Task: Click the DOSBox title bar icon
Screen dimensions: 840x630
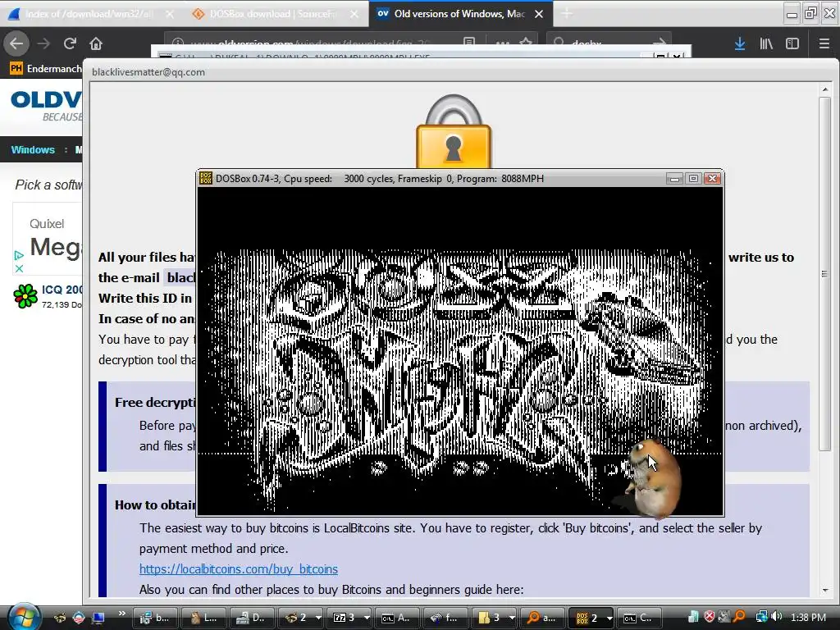Action: (206, 178)
